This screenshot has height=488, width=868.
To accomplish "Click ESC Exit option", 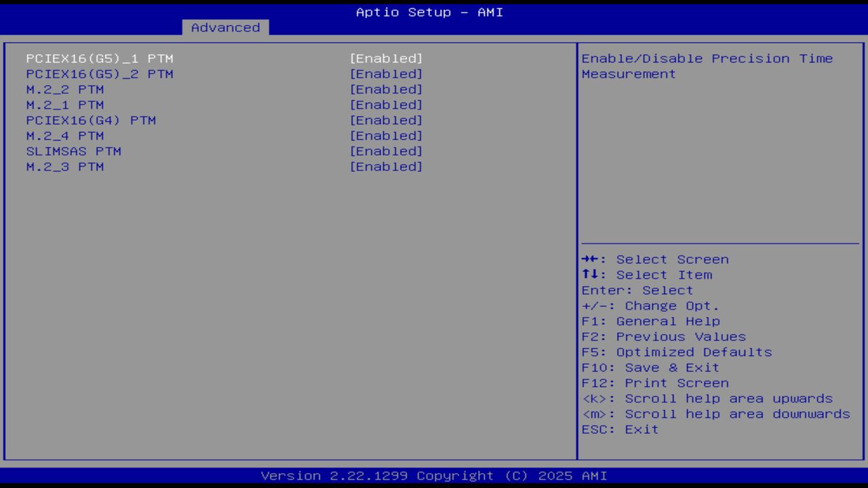I will [x=618, y=429].
